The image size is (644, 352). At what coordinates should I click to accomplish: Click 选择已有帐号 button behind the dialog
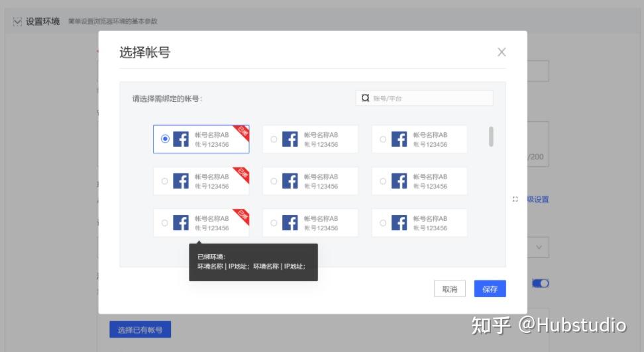tap(140, 330)
